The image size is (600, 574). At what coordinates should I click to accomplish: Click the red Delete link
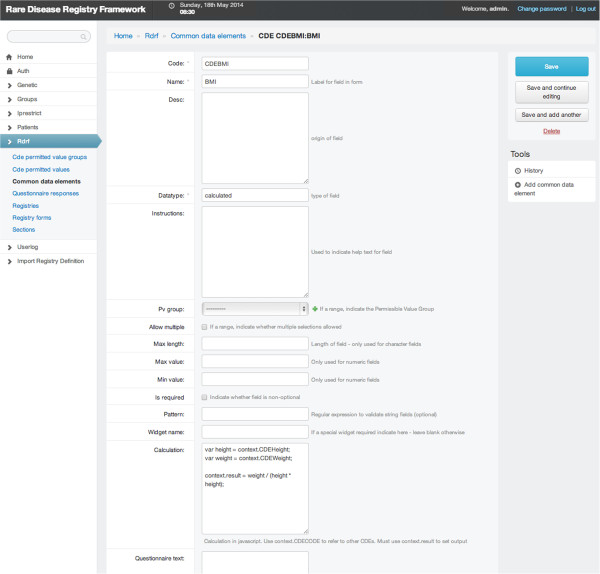[551, 131]
